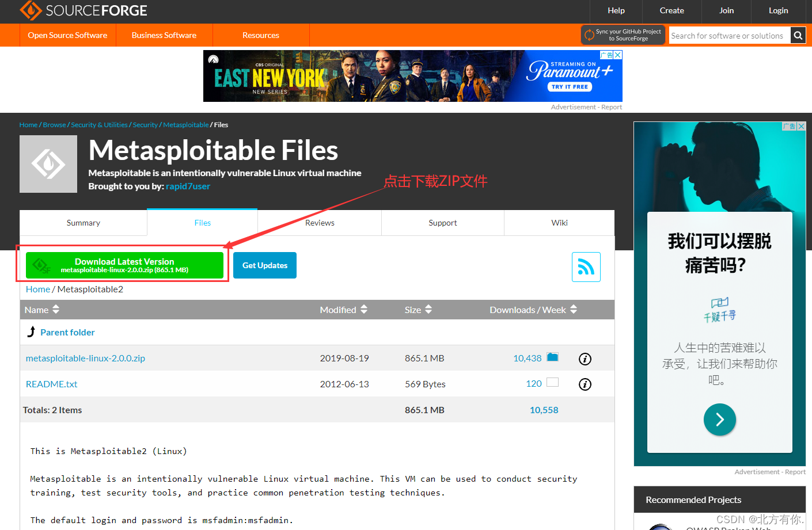Switch to the Reviews tab
Image resolution: width=812 pixels, height=530 pixels.
coord(320,223)
